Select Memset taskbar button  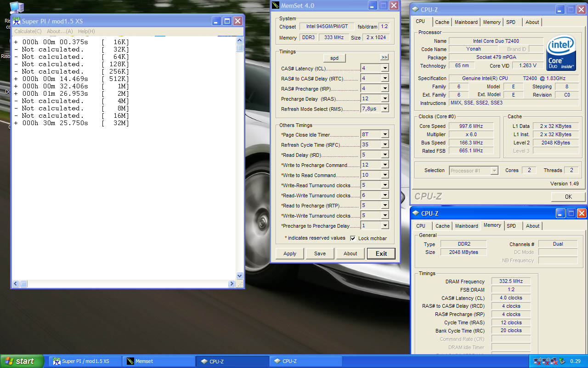point(159,361)
